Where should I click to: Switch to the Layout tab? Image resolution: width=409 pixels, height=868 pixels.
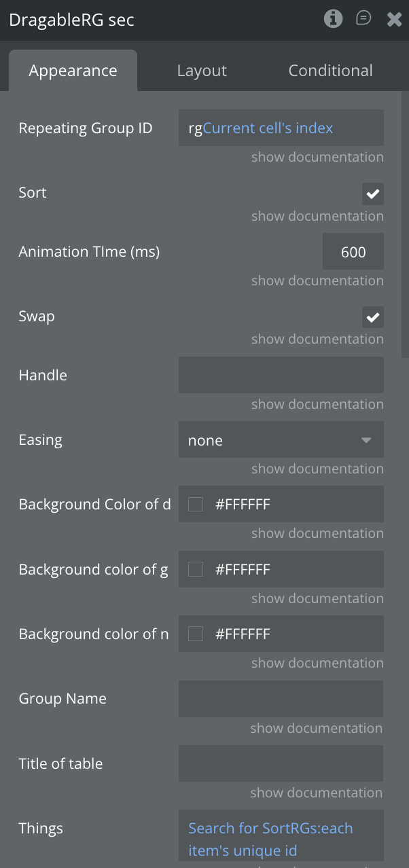(x=202, y=71)
